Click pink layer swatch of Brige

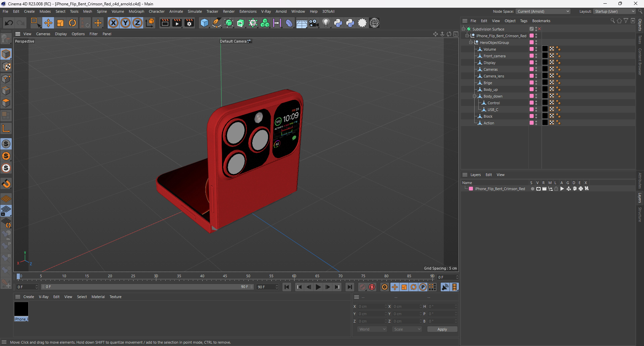[531, 83]
